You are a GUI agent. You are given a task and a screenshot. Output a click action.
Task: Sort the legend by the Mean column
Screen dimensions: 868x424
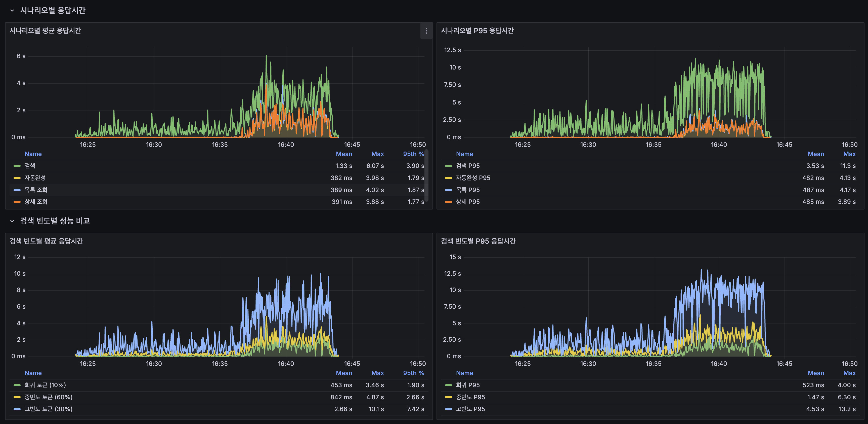pyautogui.click(x=344, y=154)
